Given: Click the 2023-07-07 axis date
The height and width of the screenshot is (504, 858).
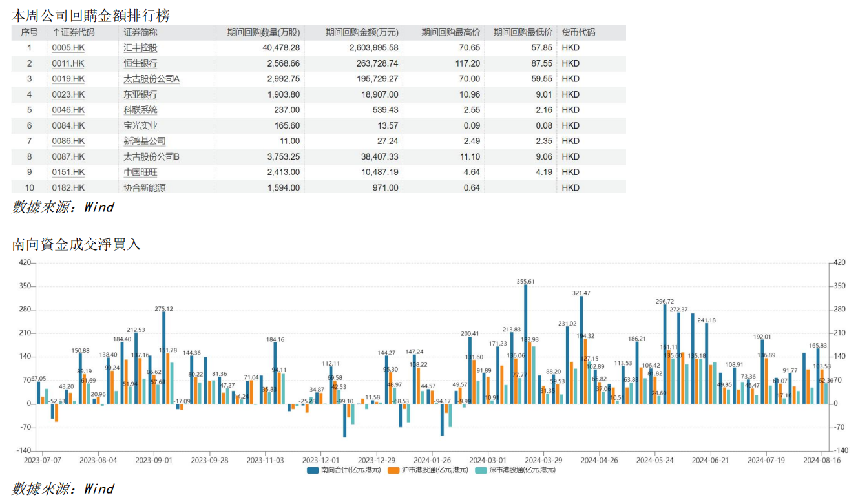Looking at the screenshot, I should click(x=43, y=460).
